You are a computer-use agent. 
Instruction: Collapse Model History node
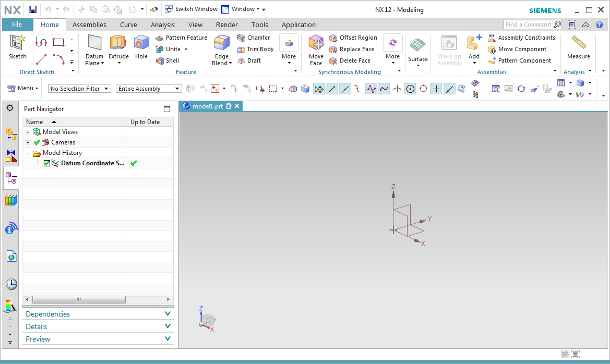28,153
